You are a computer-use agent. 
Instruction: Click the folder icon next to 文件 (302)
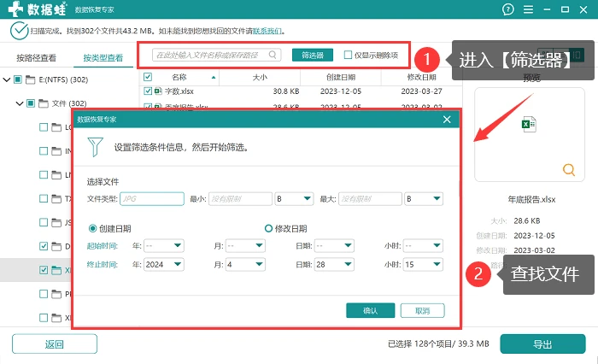(44, 103)
